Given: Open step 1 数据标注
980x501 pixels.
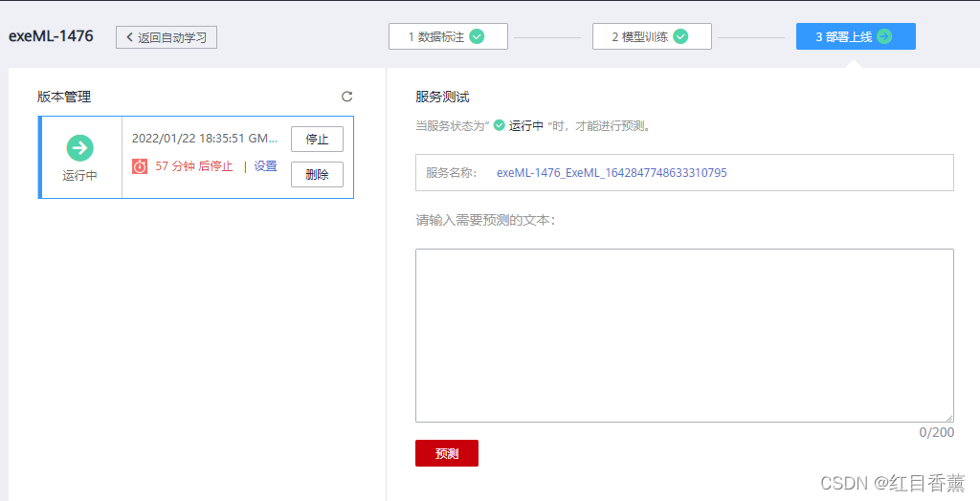Looking at the screenshot, I should coord(448,37).
